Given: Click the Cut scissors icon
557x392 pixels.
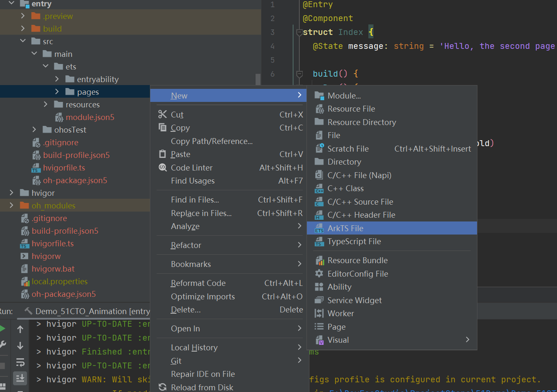Looking at the screenshot, I should [x=163, y=114].
